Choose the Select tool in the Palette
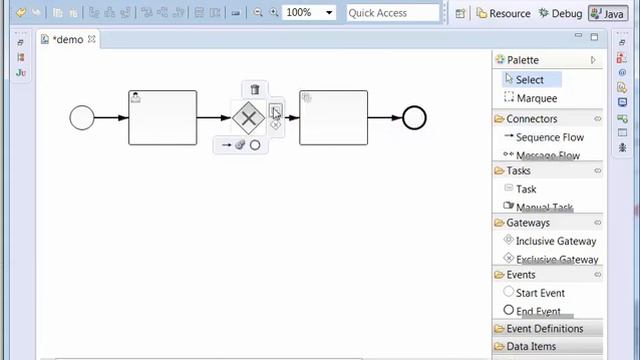The height and width of the screenshot is (360, 640). 531,80
